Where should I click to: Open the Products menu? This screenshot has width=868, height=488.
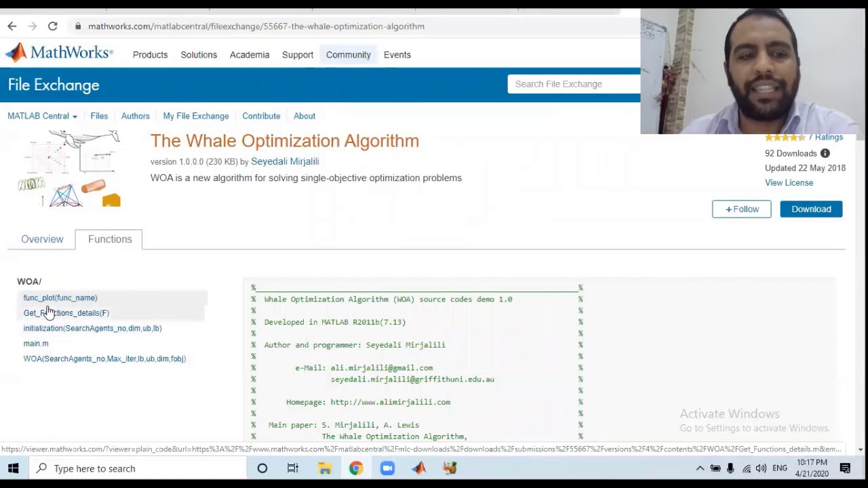150,55
